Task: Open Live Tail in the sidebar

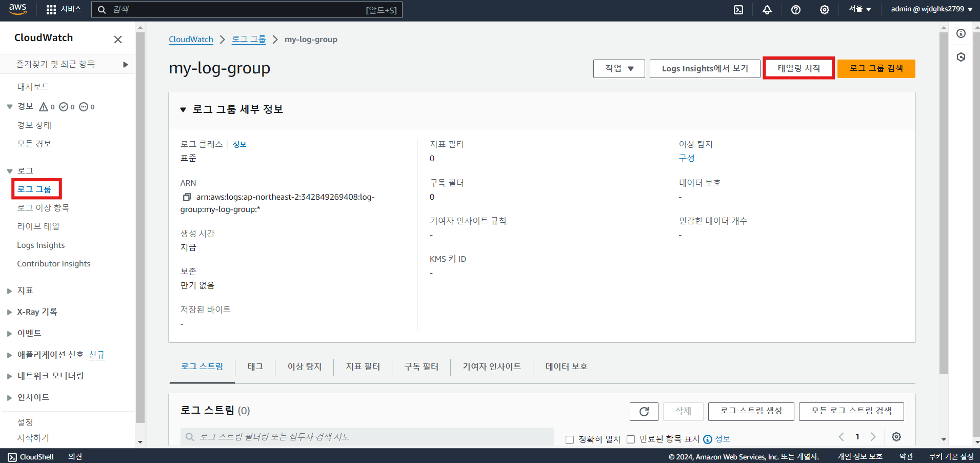Action: 38,226
